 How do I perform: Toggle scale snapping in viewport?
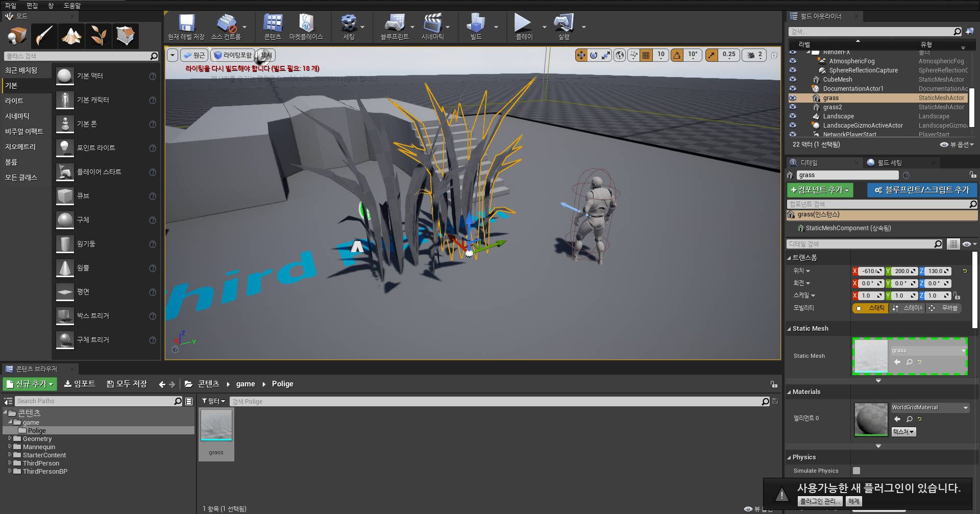click(712, 55)
